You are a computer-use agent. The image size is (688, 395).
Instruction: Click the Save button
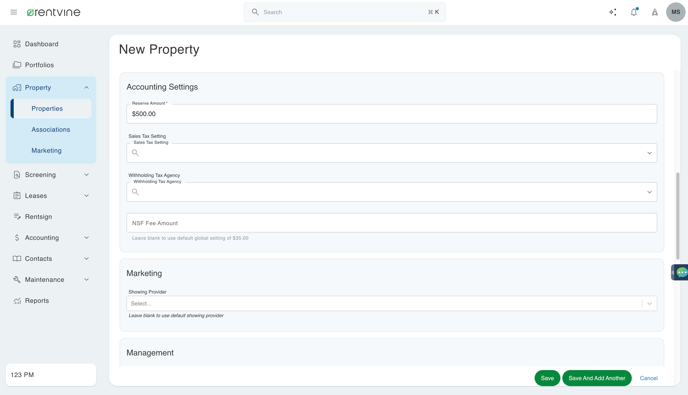(547, 378)
